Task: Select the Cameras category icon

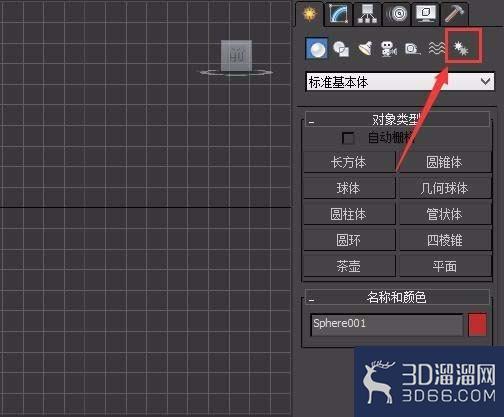Action: pos(389,49)
